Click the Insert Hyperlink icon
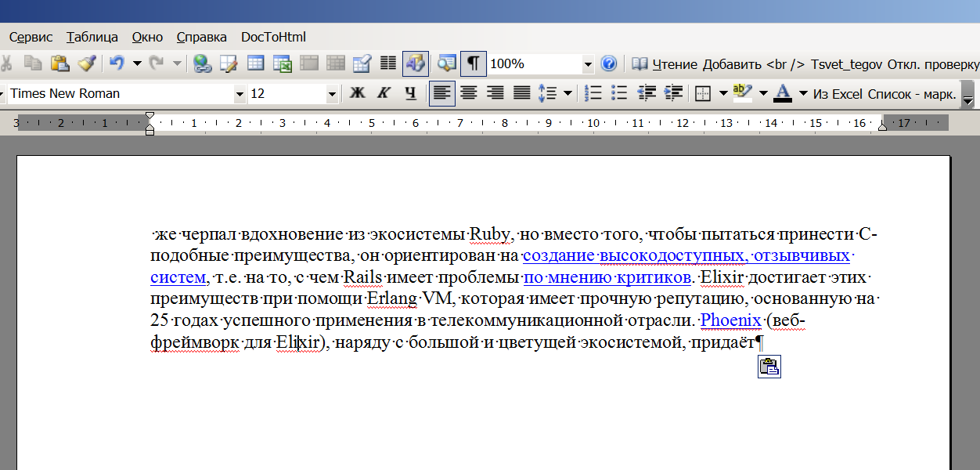 click(202, 63)
